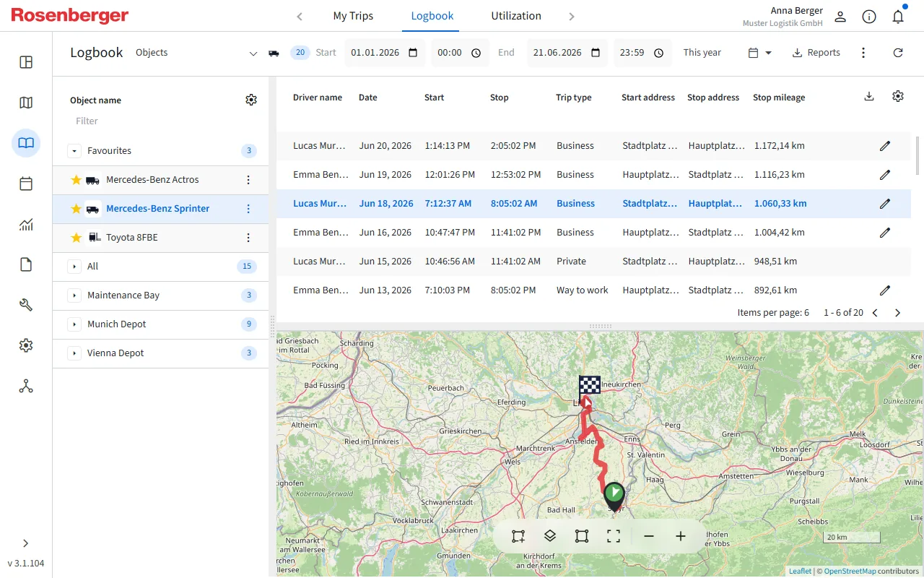The image size is (924, 578).
Task: Open the analytics chart sidebar icon
Action: (x=26, y=224)
